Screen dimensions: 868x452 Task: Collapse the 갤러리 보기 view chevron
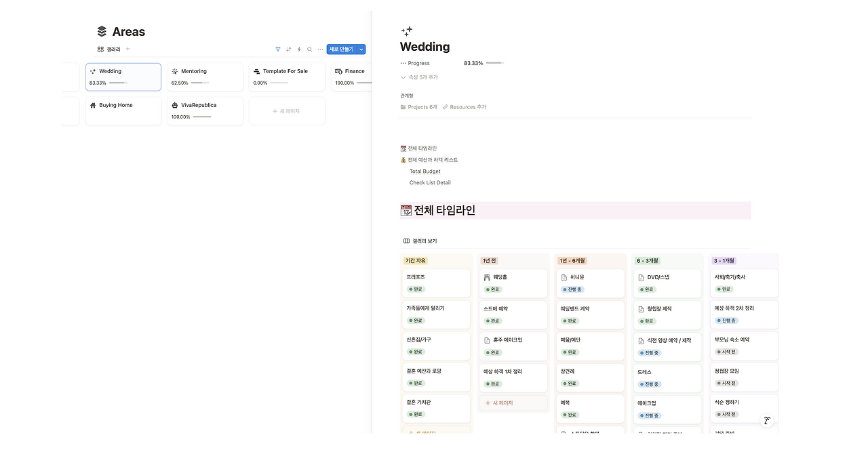tap(405, 241)
